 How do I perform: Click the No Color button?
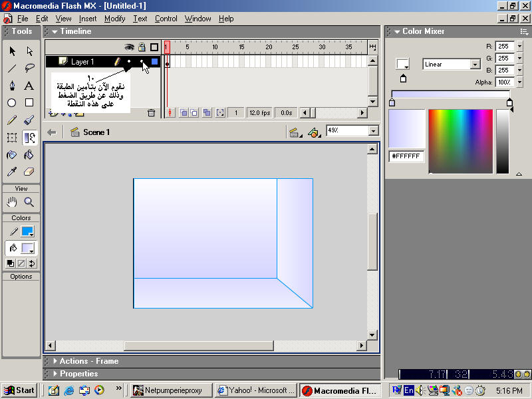pos(21,263)
